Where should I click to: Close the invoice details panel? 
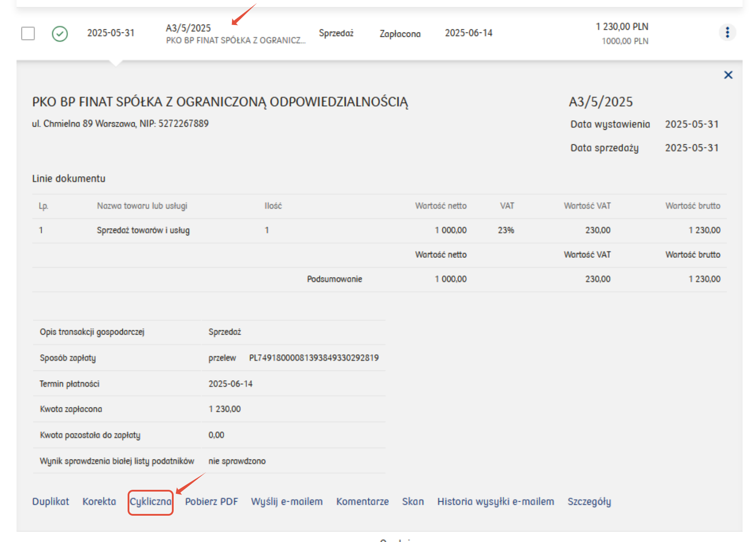728,75
